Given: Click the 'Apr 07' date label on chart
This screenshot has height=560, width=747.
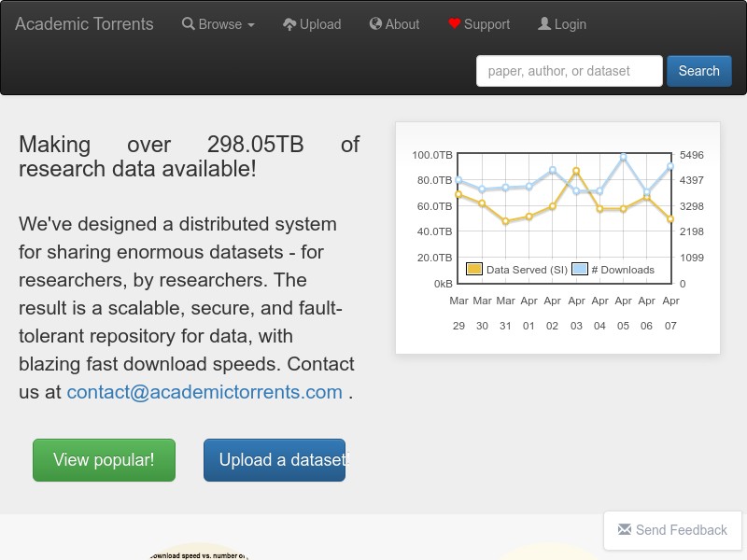Looking at the screenshot, I should 670,314.
